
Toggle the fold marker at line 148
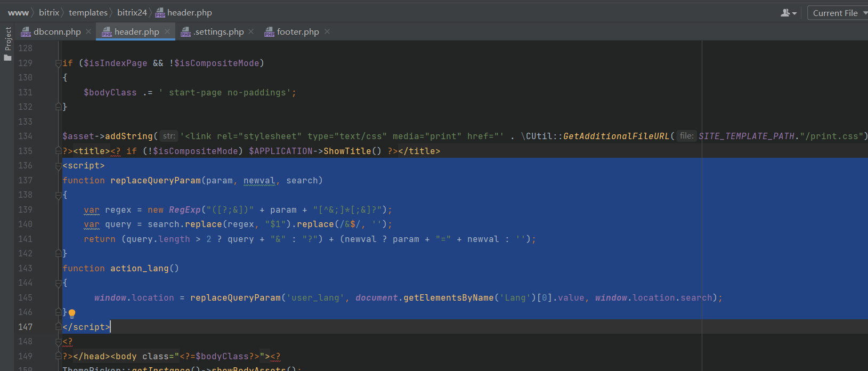58,342
